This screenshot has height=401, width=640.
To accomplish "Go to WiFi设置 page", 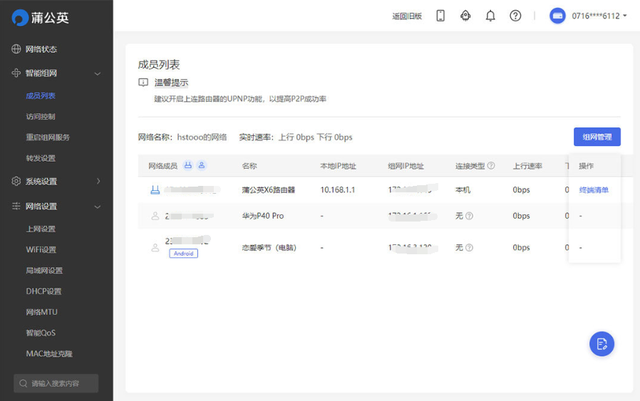I will point(41,249).
